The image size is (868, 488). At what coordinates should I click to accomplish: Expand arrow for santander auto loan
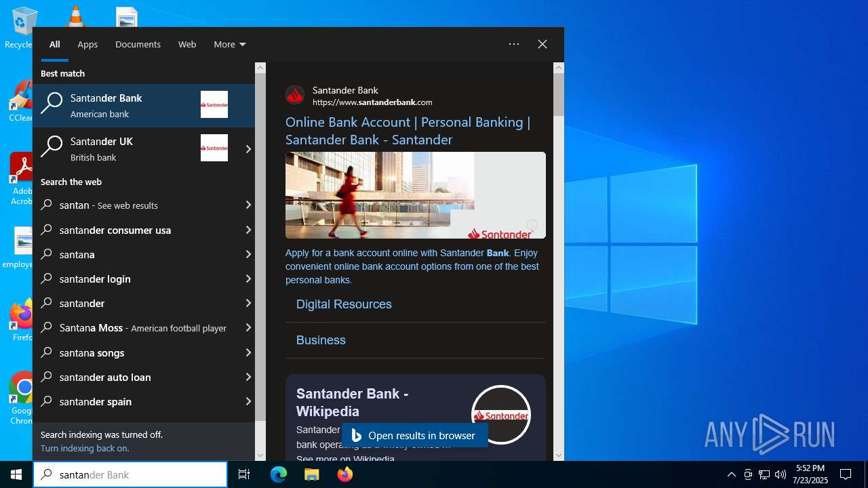point(248,377)
